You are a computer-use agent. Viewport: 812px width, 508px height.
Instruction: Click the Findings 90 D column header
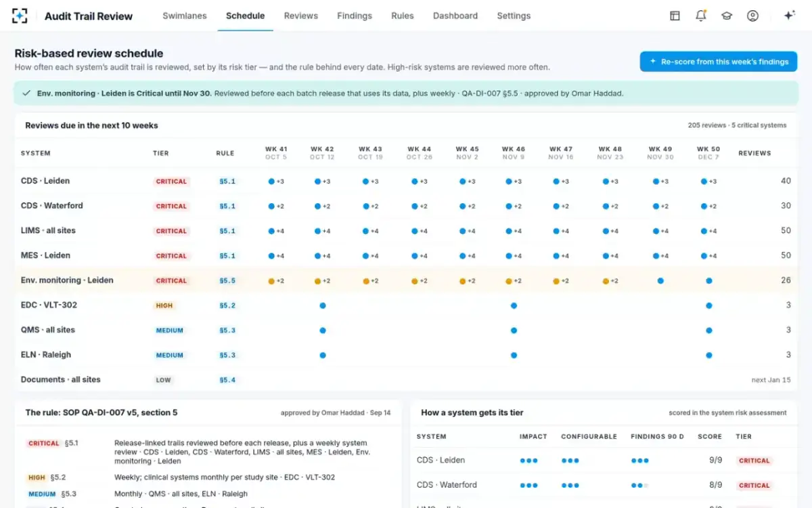pos(657,437)
